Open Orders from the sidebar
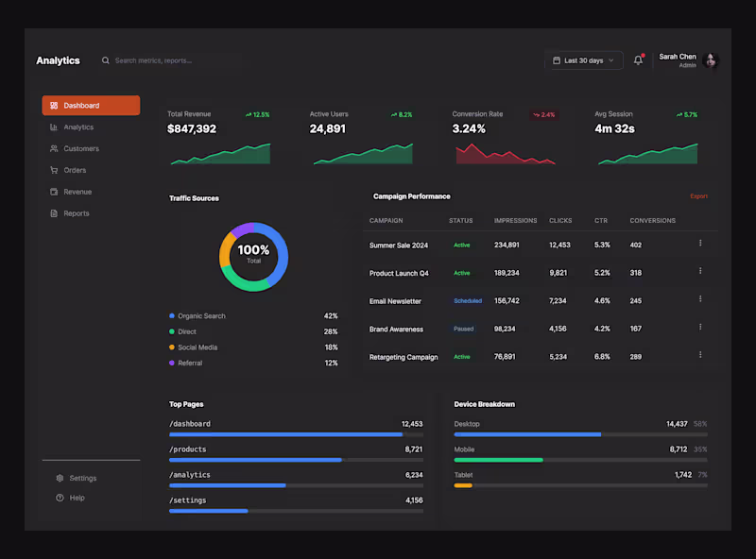The image size is (756, 559). click(x=91, y=170)
